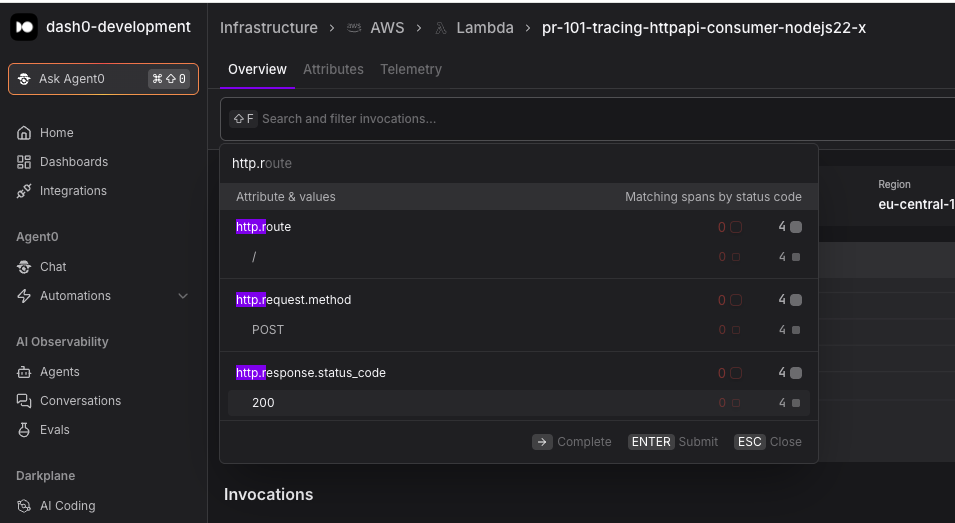The image size is (955, 523).
Task: Toggle gray status box for http.response.status_code
Action: (x=795, y=373)
